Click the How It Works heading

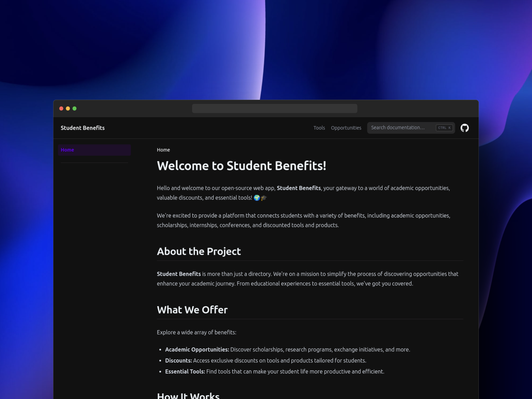click(x=188, y=395)
